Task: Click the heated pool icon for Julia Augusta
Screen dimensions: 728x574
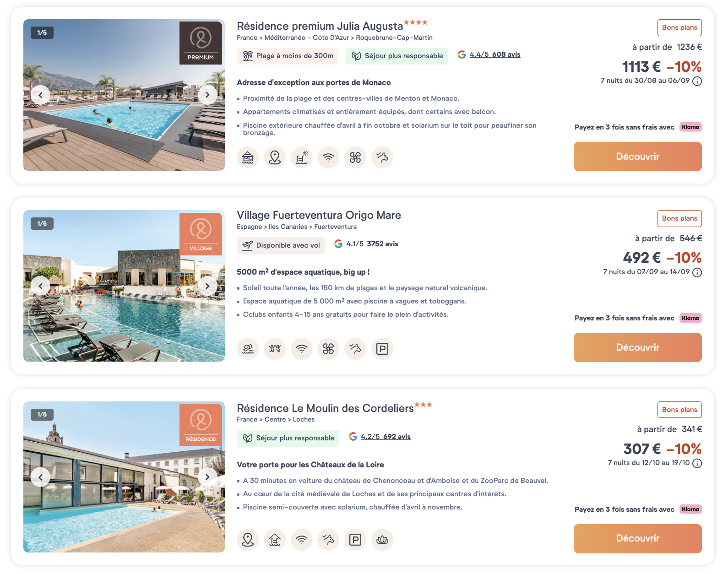Action: 302,157
